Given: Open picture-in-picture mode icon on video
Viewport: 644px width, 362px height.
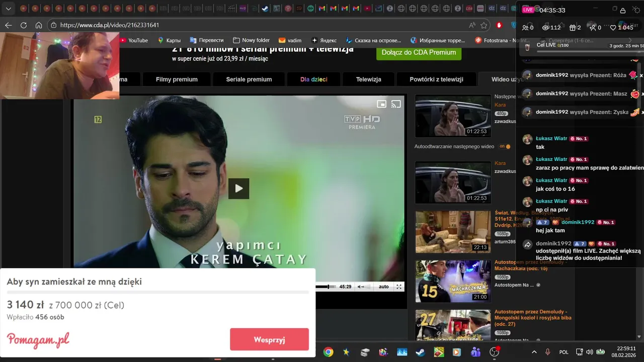Looking at the screenshot, I should [382, 104].
